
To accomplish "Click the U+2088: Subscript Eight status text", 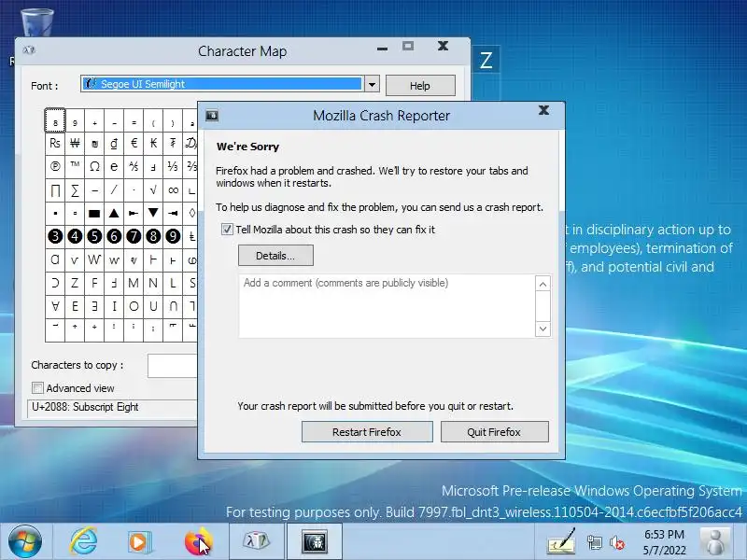I will (85, 407).
